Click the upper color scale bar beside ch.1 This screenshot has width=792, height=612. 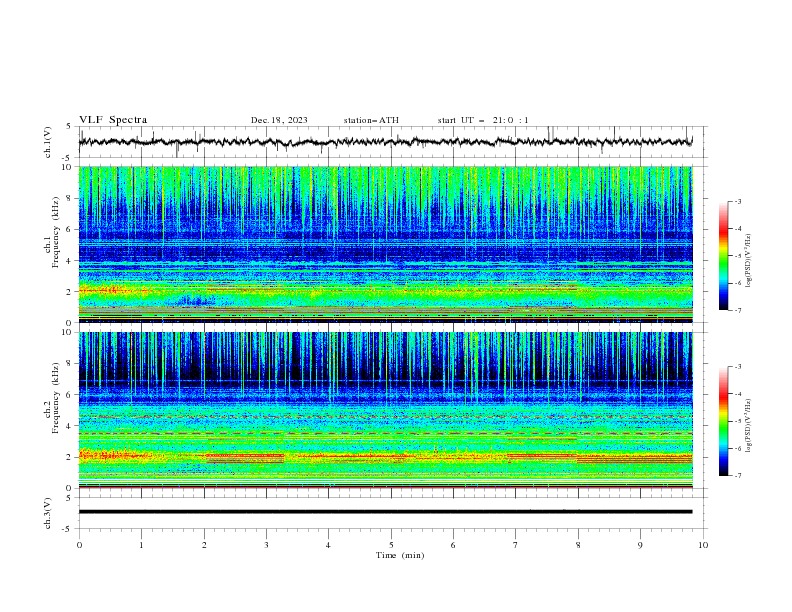(723, 256)
